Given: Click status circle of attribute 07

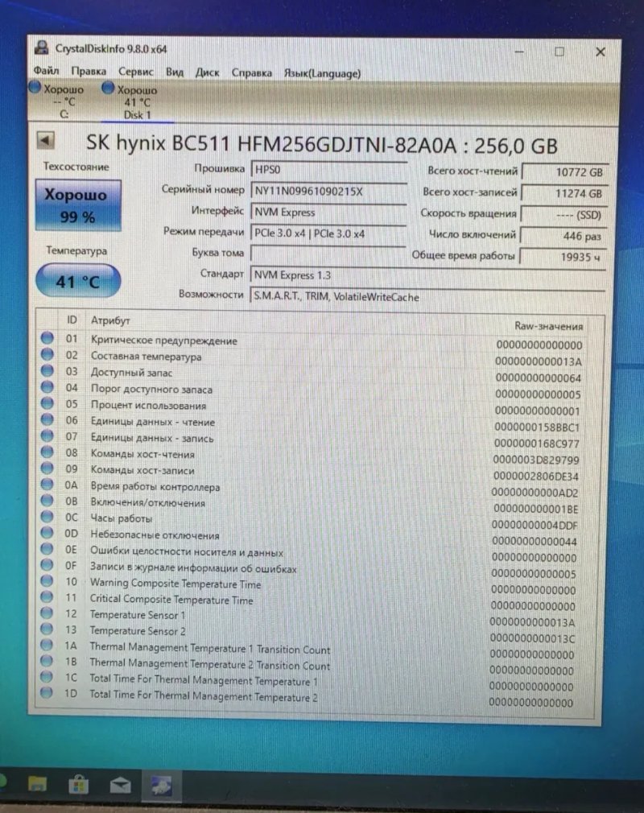Looking at the screenshot, I should pos(47,435).
